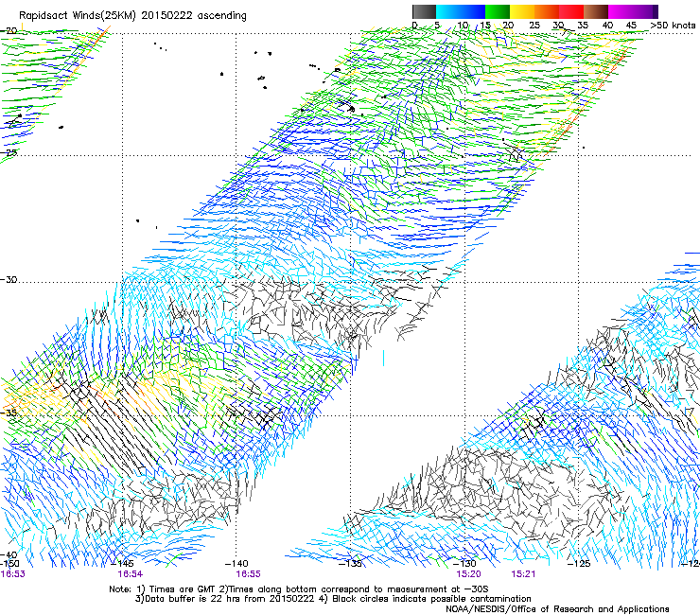Image resolution: width=700 pixels, height=615 pixels.
Task: Click the -145 longitude axis label
Action: click(x=122, y=564)
